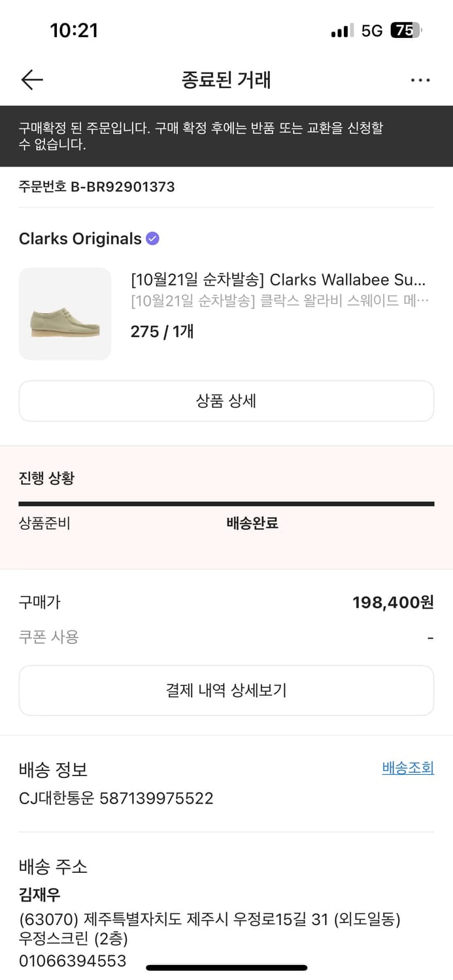
Task: Switch to the 종료된 거래 screen title
Action: tap(226, 79)
